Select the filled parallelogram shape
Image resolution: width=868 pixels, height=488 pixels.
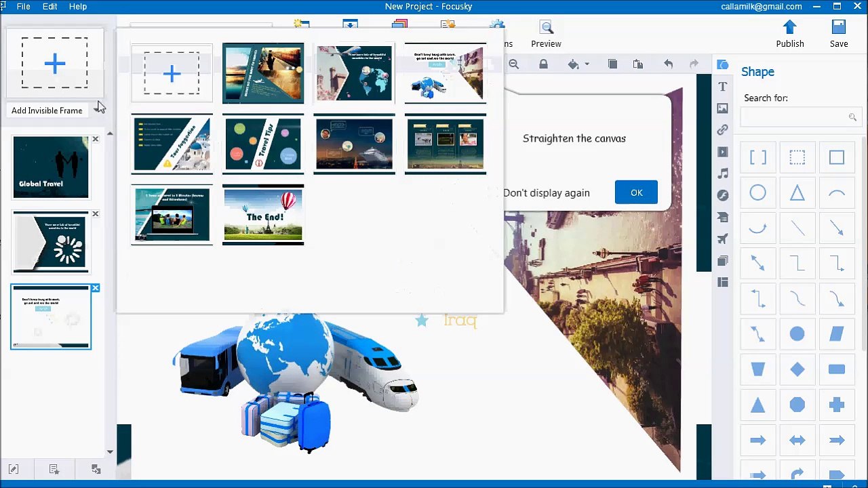(837, 334)
